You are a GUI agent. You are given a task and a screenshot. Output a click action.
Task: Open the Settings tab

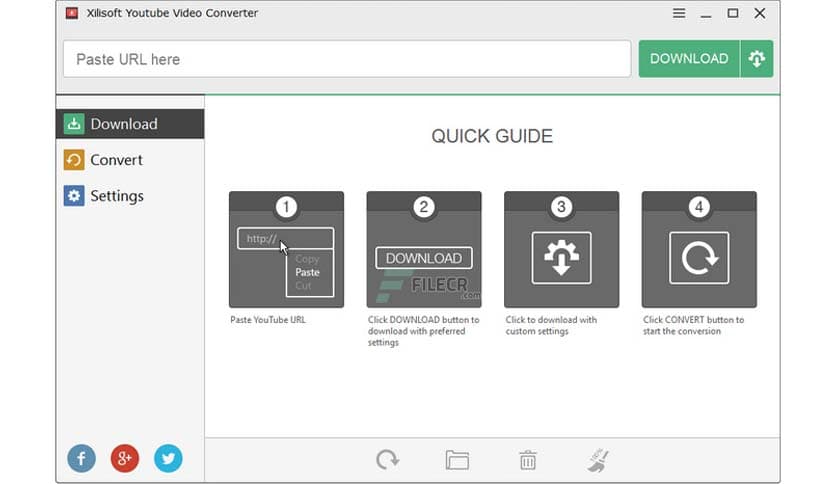pyautogui.click(x=130, y=196)
